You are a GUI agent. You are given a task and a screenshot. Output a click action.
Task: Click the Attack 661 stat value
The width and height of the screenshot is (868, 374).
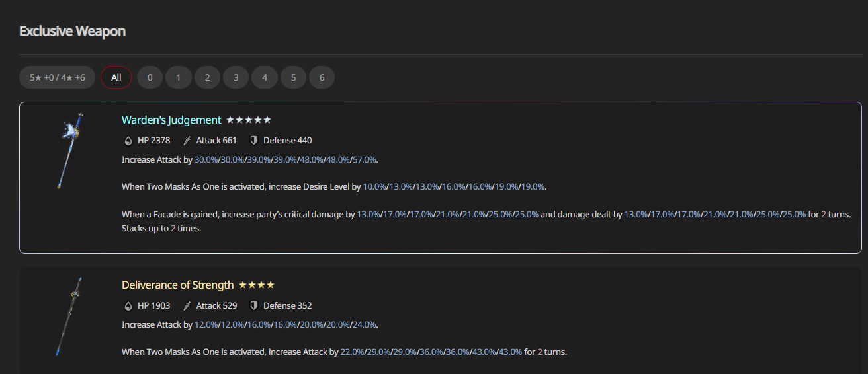coord(216,140)
